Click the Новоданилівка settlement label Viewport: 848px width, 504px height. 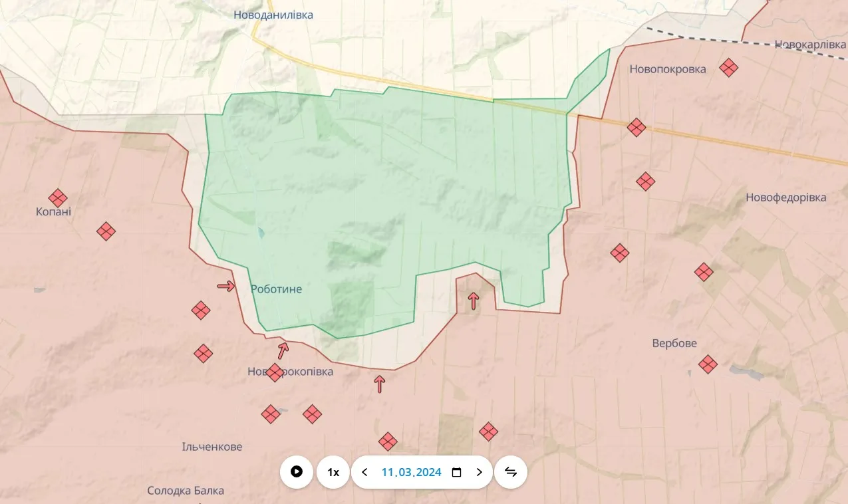click(x=273, y=15)
